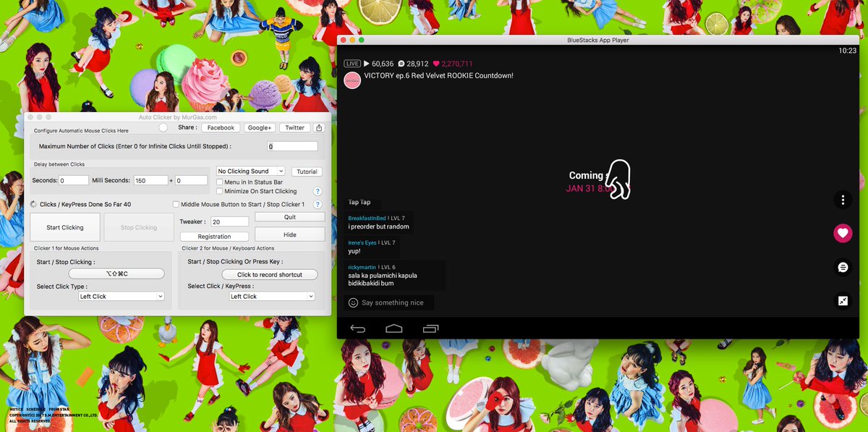Click the round indicator left of Share

click(163, 127)
